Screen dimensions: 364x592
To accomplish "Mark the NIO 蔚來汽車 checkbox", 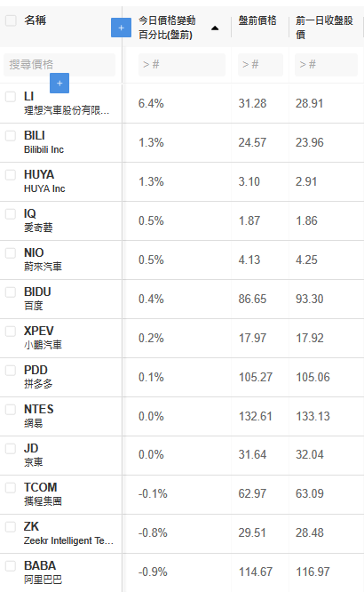I will point(11,253).
